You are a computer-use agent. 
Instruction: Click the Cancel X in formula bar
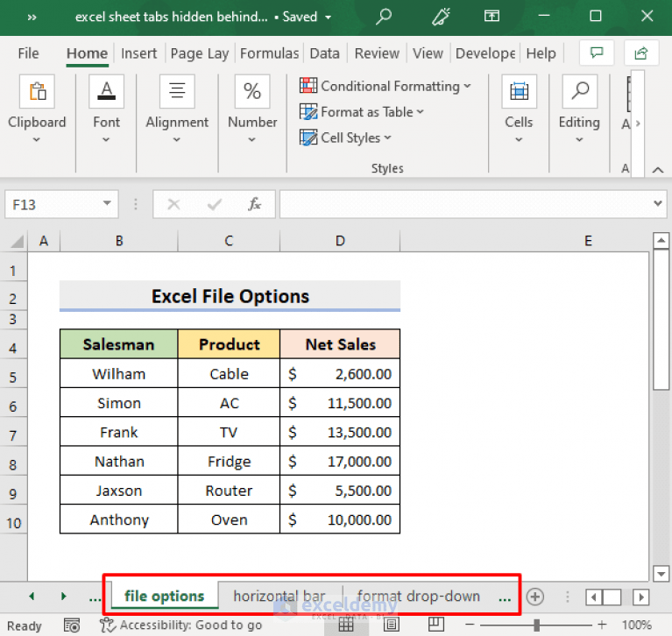tap(173, 204)
